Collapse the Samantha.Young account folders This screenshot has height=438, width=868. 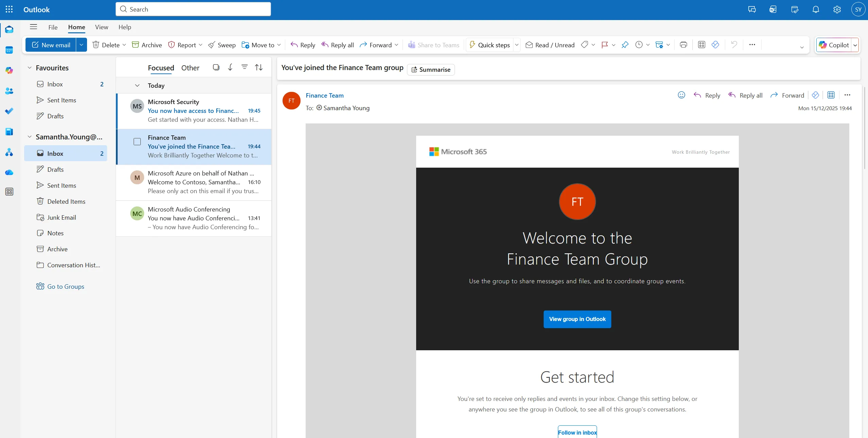click(30, 137)
